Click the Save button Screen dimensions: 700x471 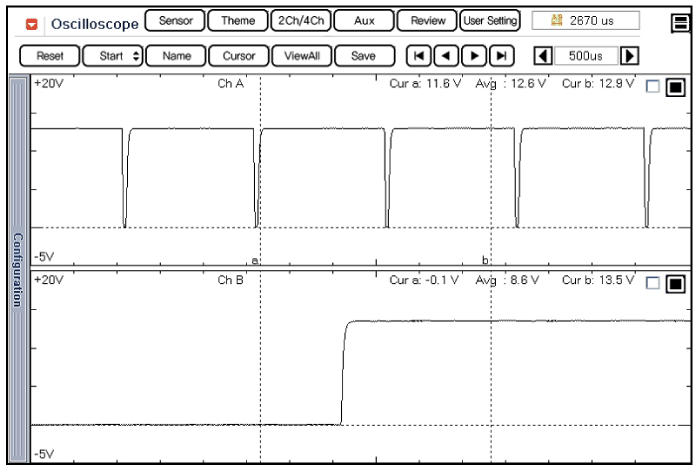coord(362,57)
